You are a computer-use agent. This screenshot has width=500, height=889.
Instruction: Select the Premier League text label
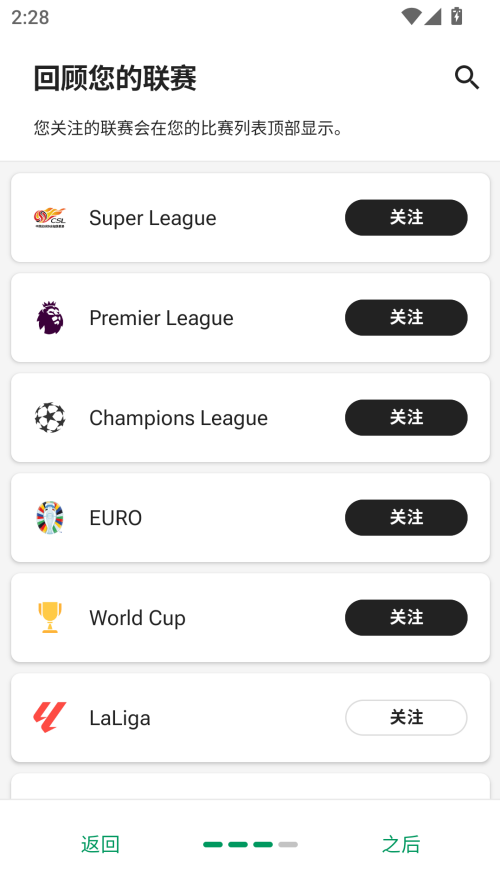[x=162, y=318]
